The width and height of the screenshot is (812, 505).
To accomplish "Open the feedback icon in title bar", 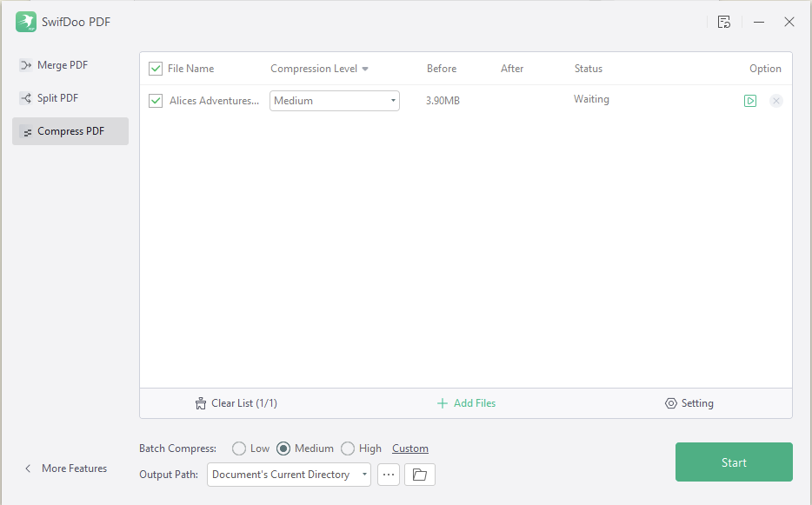I will click(x=724, y=22).
